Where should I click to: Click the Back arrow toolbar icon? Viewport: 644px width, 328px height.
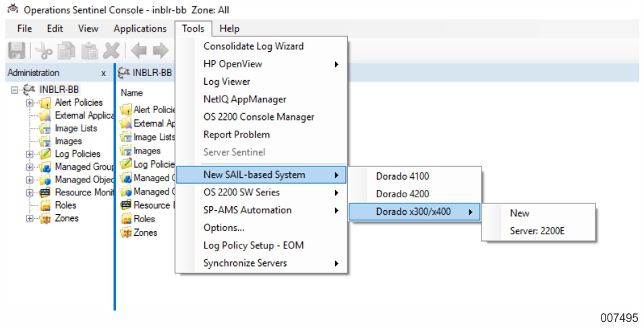click(138, 51)
